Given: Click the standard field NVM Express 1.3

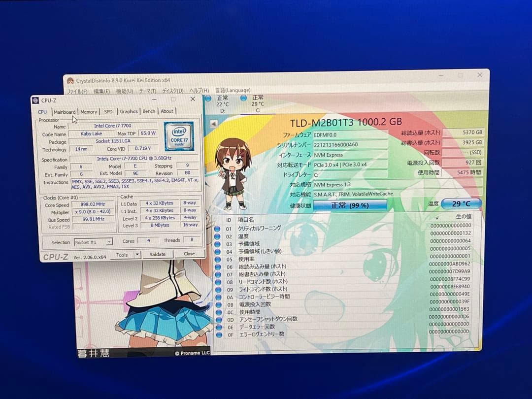Looking at the screenshot, I should click(398, 185).
